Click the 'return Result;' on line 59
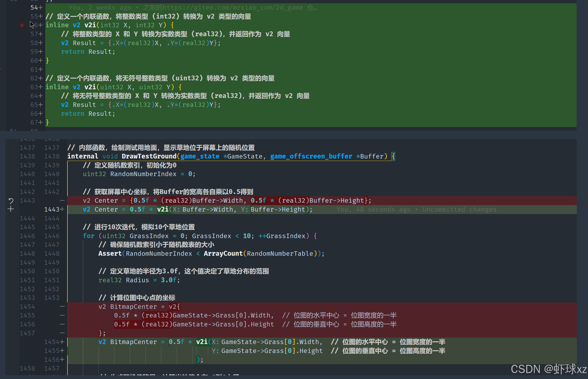 pyautogui.click(x=88, y=52)
